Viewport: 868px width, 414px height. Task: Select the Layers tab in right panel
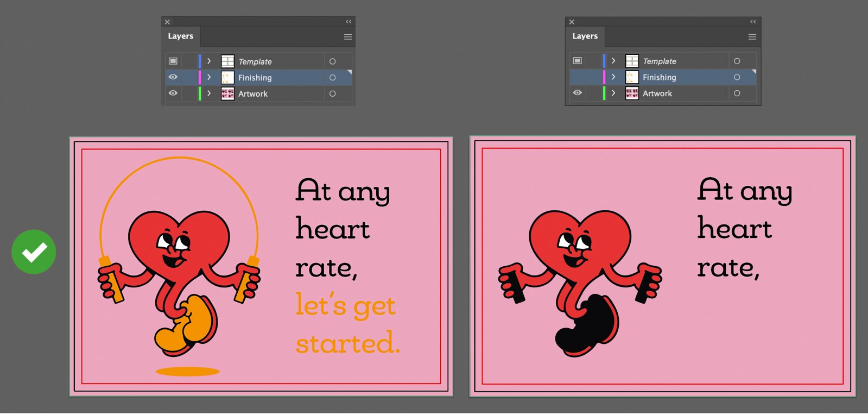coord(585,36)
